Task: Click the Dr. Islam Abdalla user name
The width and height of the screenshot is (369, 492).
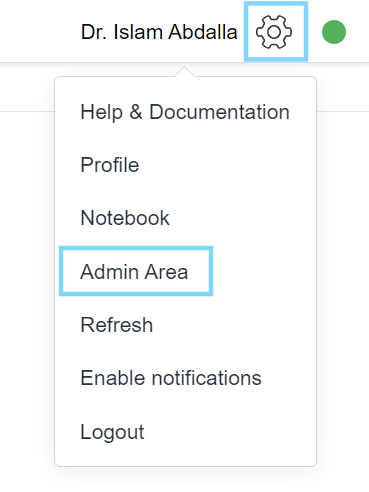Action: click(x=159, y=32)
